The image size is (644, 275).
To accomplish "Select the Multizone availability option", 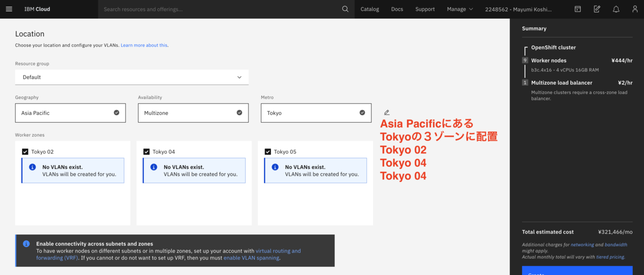I will (193, 113).
